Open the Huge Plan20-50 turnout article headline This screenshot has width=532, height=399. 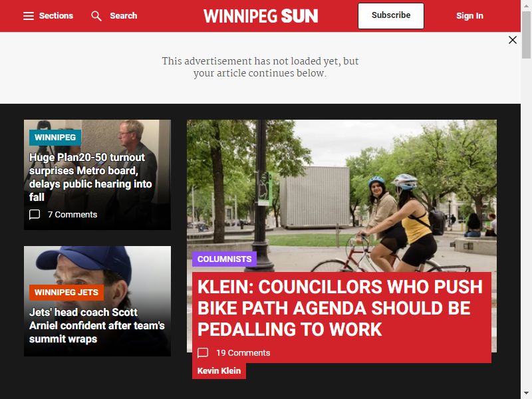[x=90, y=177]
